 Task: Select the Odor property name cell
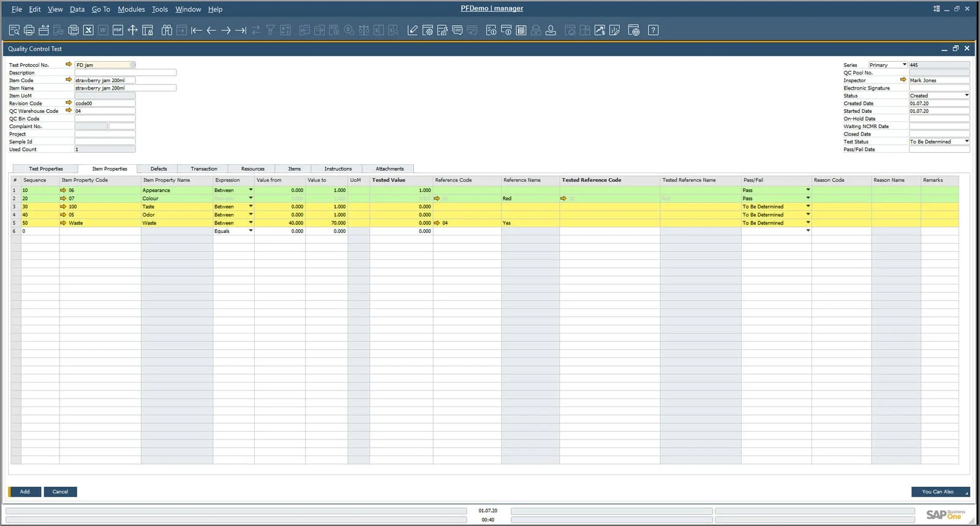click(x=177, y=215)
